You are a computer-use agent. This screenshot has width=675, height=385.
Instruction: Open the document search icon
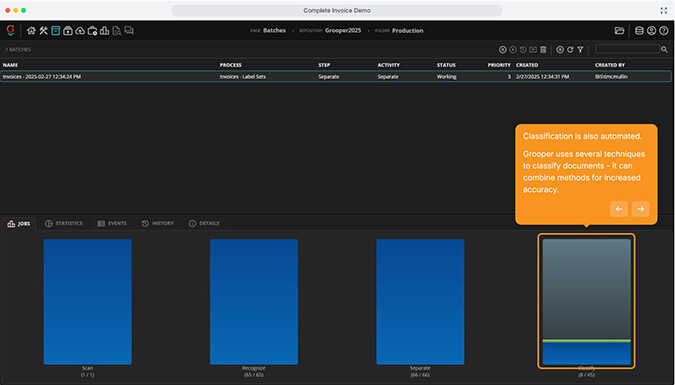tap(117, 31)
